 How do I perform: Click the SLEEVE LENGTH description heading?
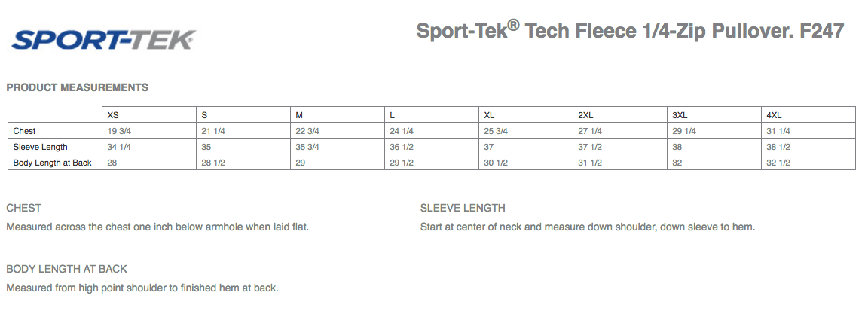pos(463,208)
